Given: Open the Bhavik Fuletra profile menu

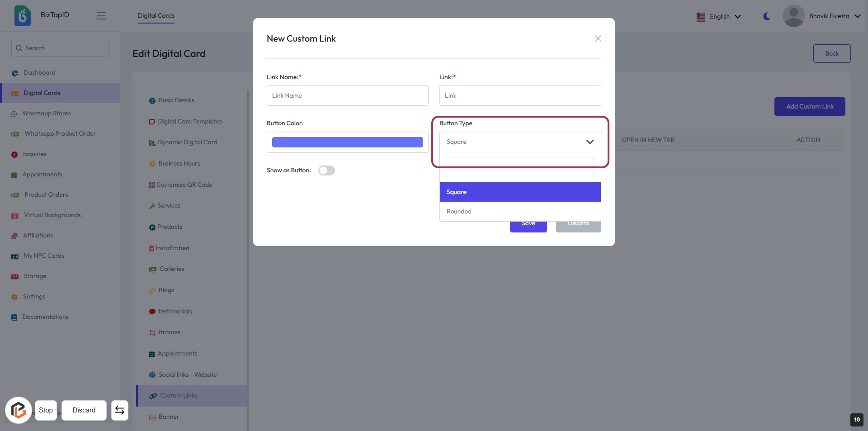Looking at the screenshot, I should [x=821, y=16].
